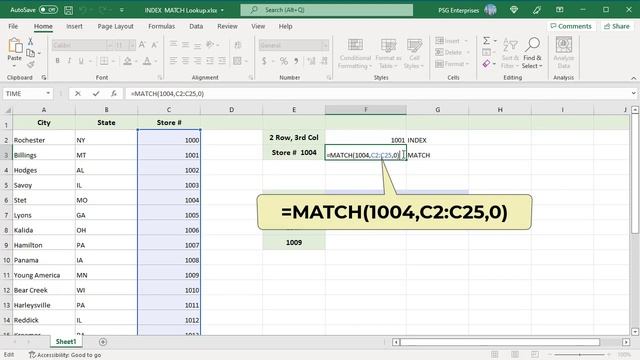The height and width of the screenshot is (360, 640).
Task: Click the vertical scrollbar down arrow
Action: [635, 332]
